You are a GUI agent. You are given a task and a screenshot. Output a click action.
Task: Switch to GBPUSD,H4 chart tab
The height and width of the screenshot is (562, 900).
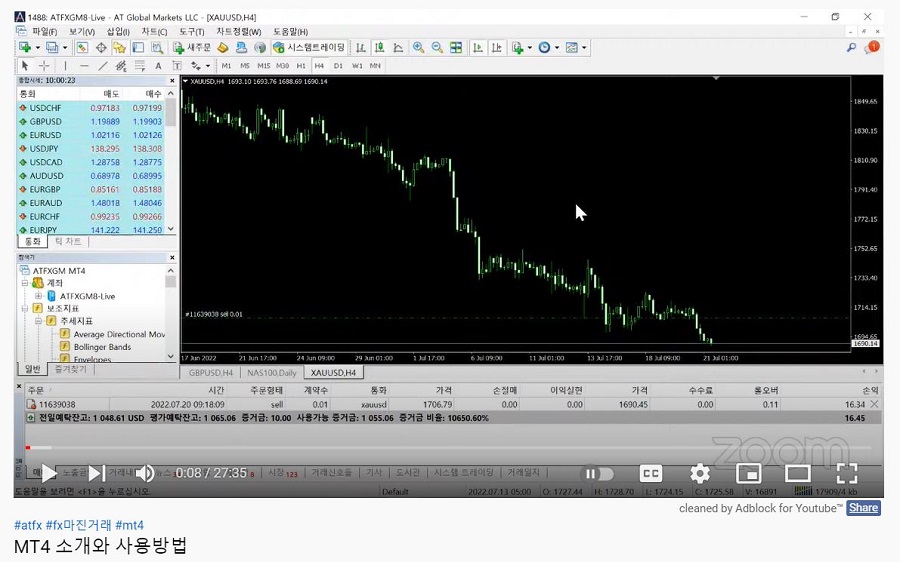(x=211, y=373)
